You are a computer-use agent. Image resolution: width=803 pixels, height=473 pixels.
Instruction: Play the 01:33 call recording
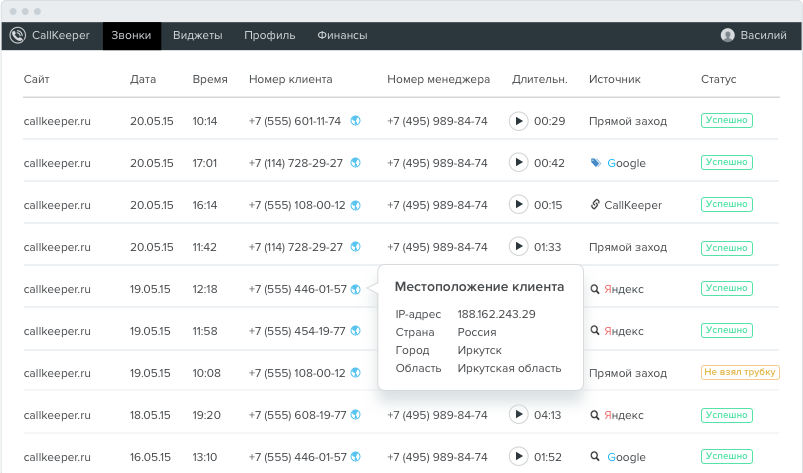pyautogui.click(x=518, y=247)
